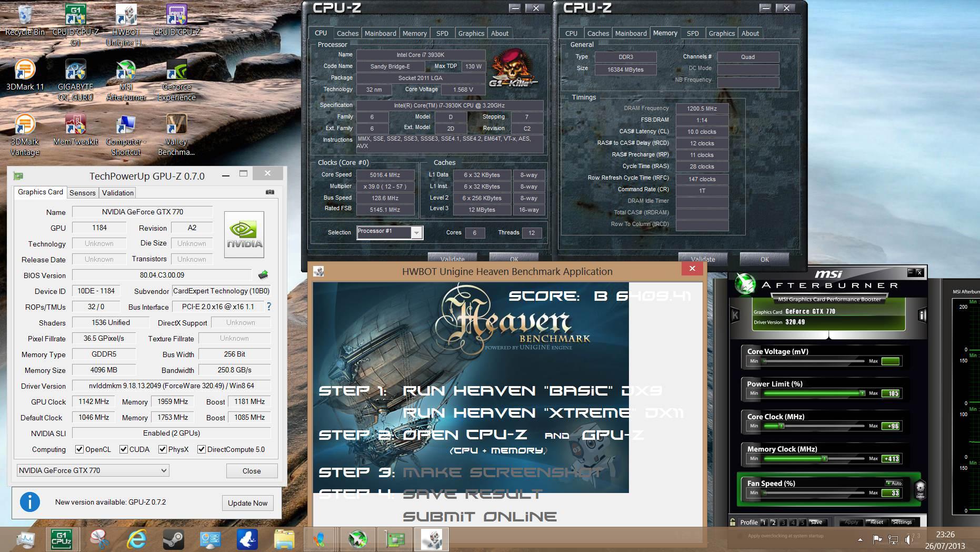
Task: Open Caches tab in left CPU-Z
Action: (x=347, y=33)
